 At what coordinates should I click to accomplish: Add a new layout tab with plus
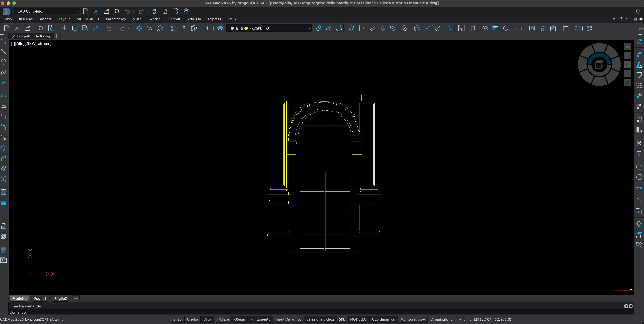pyautogui.click(x=76, y=298)
